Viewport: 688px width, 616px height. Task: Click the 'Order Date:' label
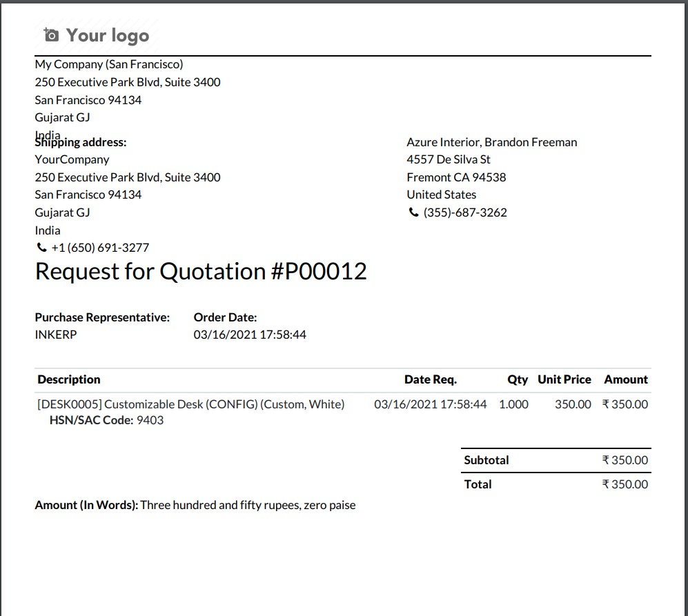[225, 317]
